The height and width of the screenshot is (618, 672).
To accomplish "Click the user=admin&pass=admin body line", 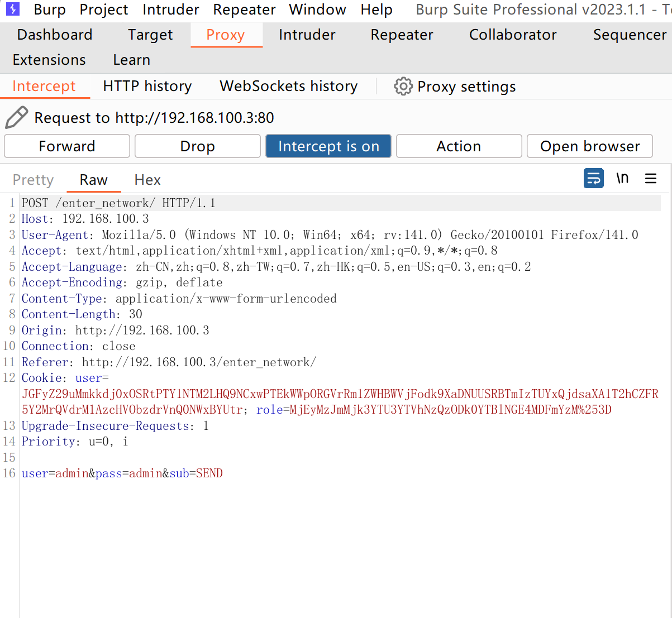I will click(122, 473).
